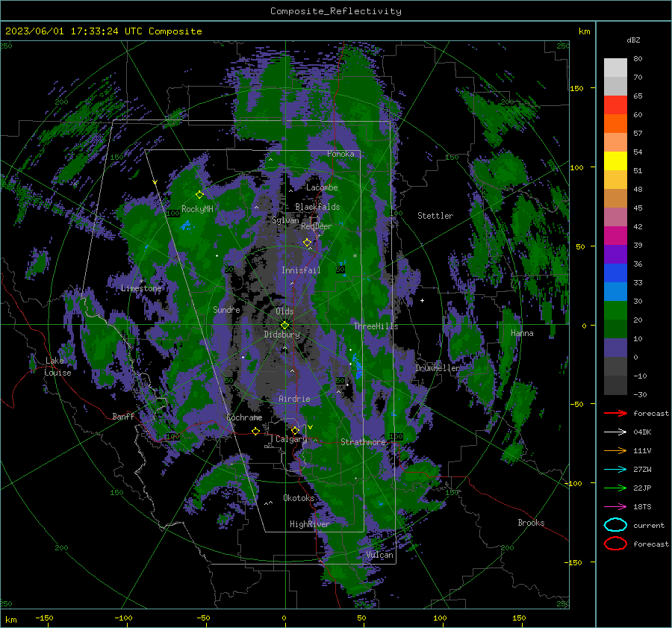Click the HighRiver city label
Screen dimensions: 672x628
coord(310,524)
